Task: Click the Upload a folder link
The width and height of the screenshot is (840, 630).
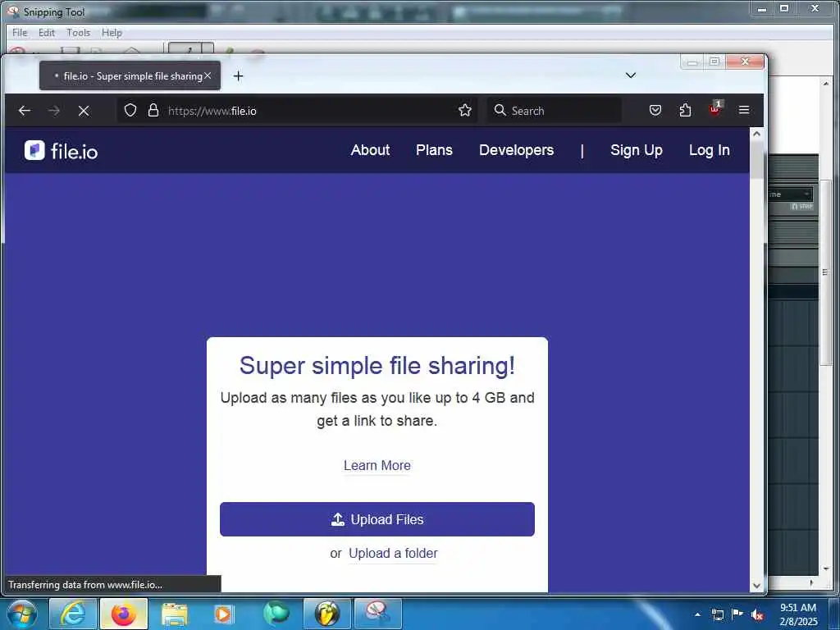Action: pyautogui.click(x=393, y=554)
